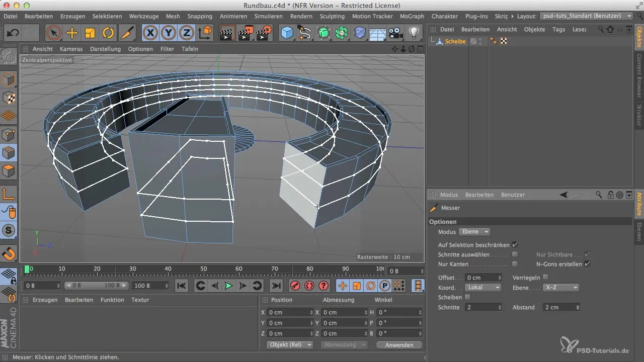Open Objekt (Rel) dropdown
The image size is (644, 362).
(x=289, y=345)
